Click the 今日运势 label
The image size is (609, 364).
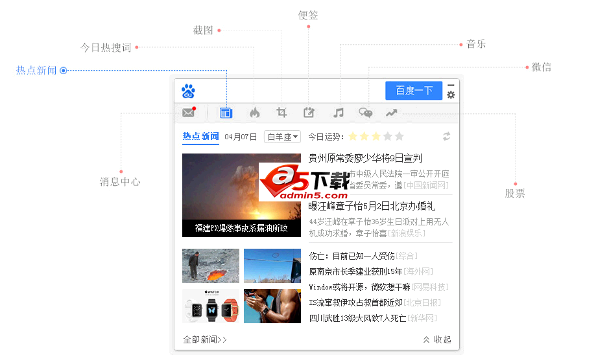click(x=326, y=137)
